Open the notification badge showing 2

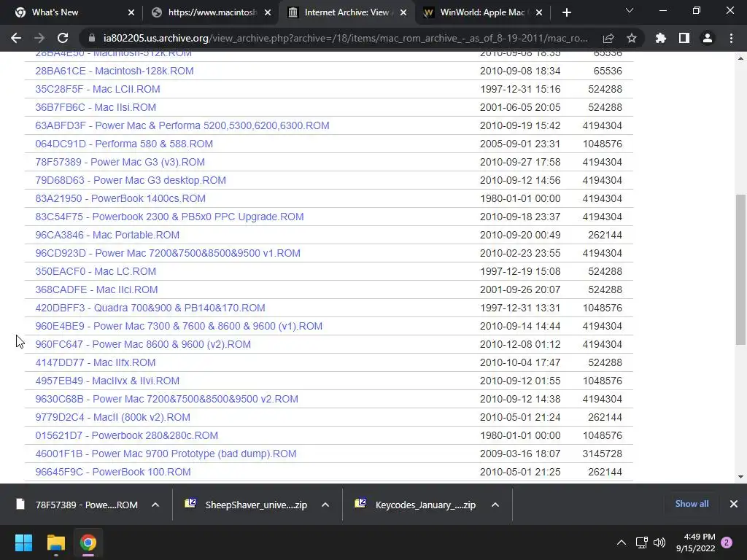coord(727,542)
